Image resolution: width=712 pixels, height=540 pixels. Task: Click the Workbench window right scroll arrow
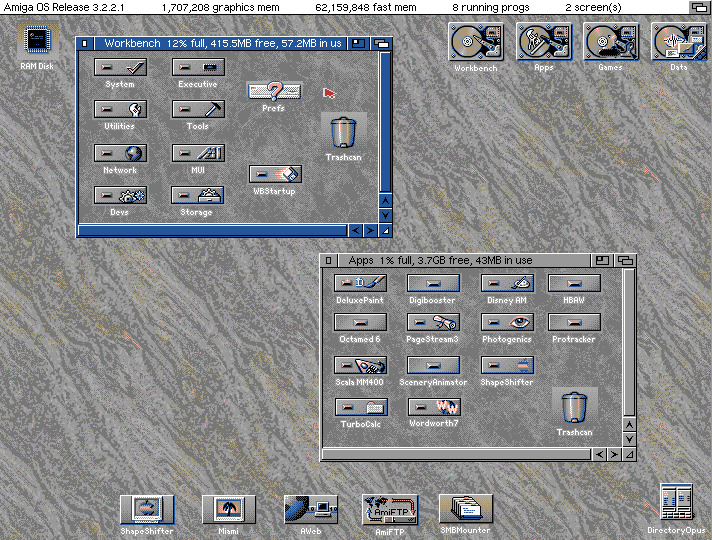[x=371, y=231]
